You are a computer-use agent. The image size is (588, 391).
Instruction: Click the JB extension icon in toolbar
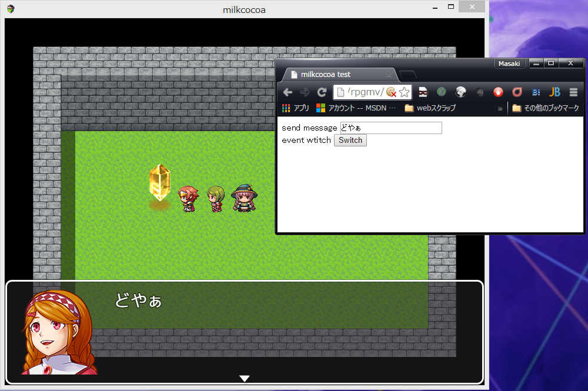point(555,92)
